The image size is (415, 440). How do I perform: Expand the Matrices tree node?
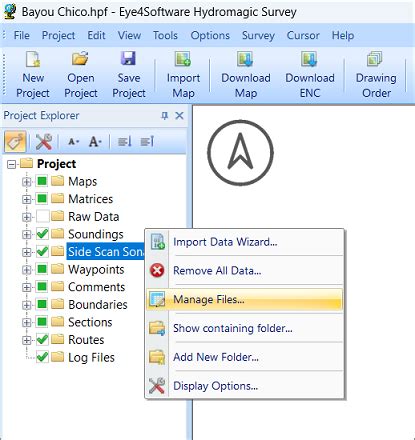[27, 199]
